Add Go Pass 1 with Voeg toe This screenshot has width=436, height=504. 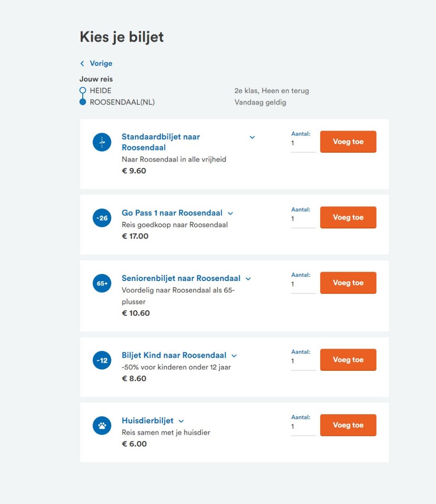point(348,218)
